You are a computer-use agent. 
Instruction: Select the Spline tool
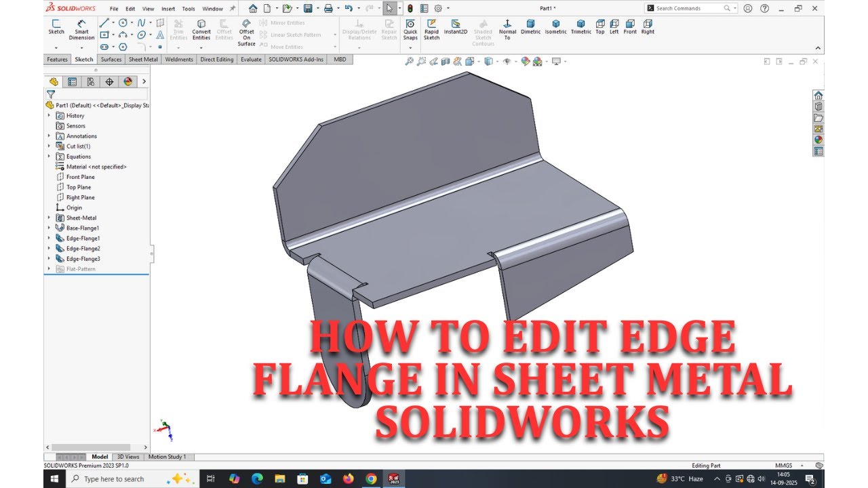click(141, 23)
